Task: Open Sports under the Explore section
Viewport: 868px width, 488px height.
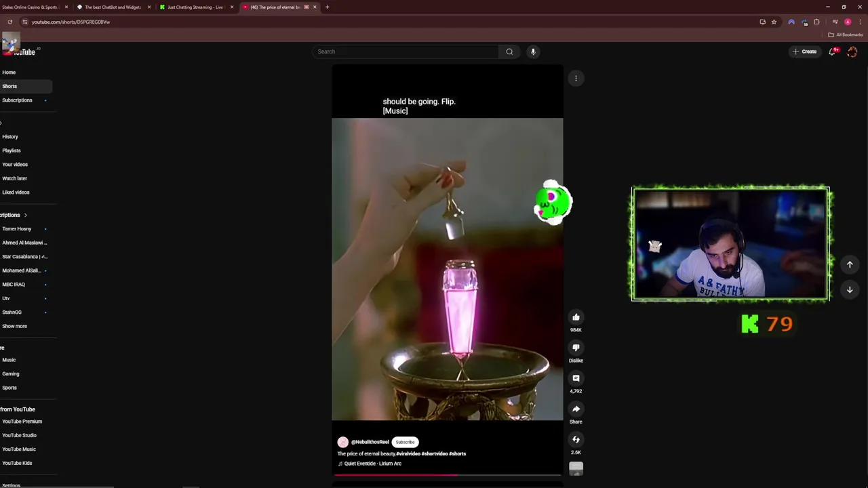Action: click(9, 388)
